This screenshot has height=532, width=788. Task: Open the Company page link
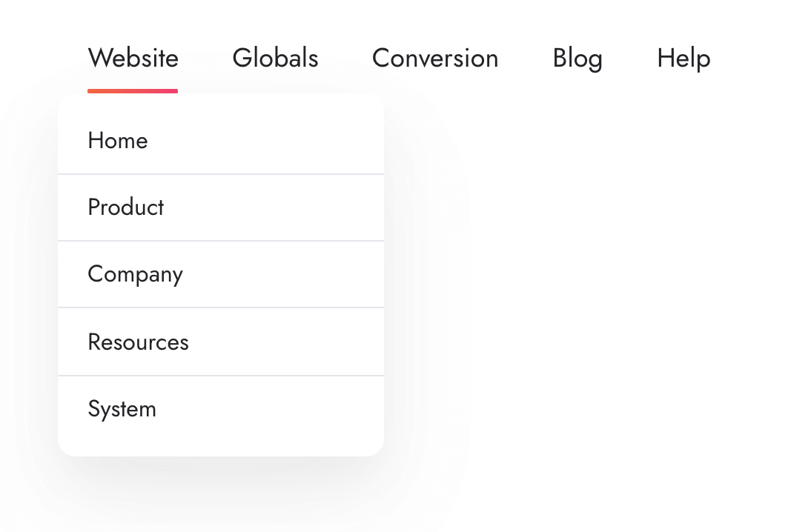pos(135,274)
